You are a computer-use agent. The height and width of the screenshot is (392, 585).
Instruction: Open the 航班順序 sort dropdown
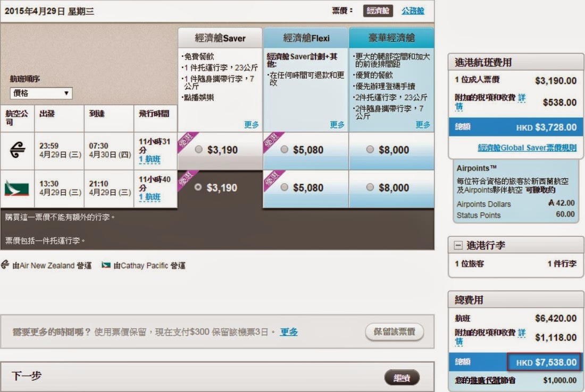41,93
